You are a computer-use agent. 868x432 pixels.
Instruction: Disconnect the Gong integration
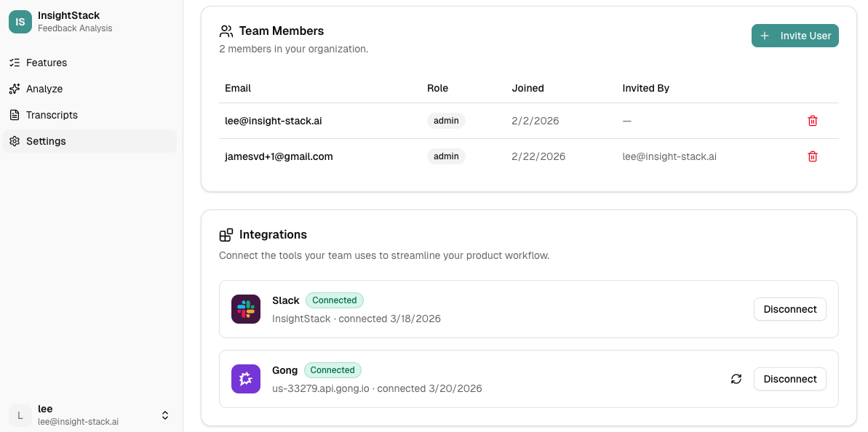click(x=789, y=379)
